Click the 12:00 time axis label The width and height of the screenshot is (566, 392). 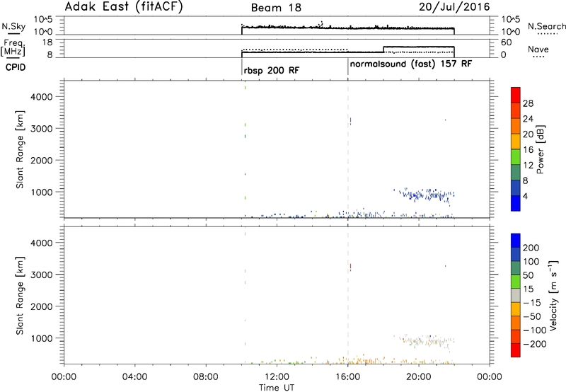coord(277,377)
